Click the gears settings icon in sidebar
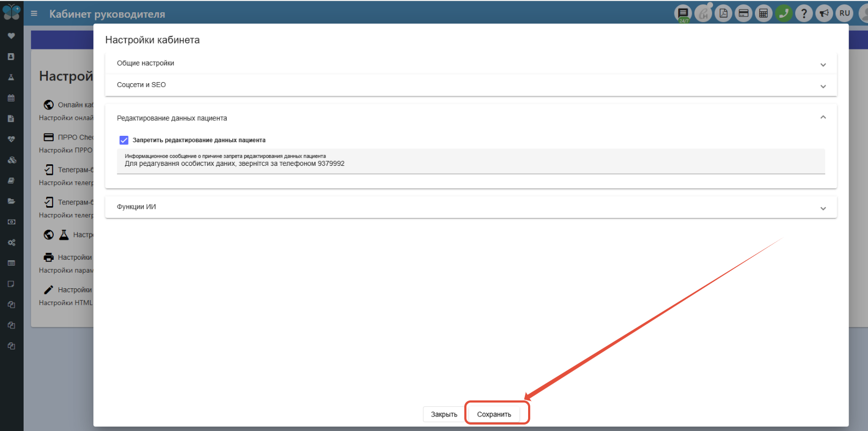The height and width of the screenshot is (431, 868). (11, 243)
